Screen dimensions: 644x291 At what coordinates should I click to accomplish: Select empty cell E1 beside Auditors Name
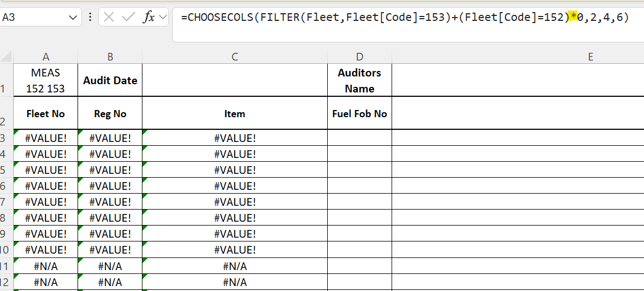coord(518,80)
